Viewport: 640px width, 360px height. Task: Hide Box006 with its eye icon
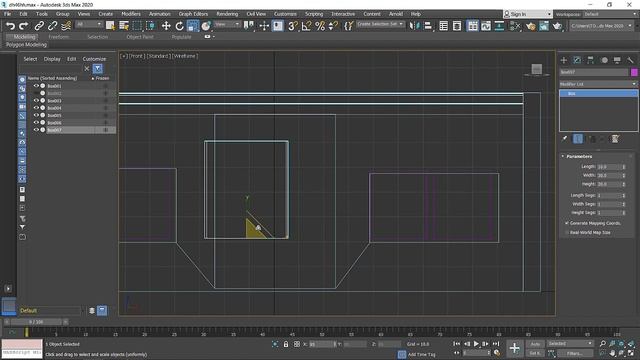(x=36, y=122)
